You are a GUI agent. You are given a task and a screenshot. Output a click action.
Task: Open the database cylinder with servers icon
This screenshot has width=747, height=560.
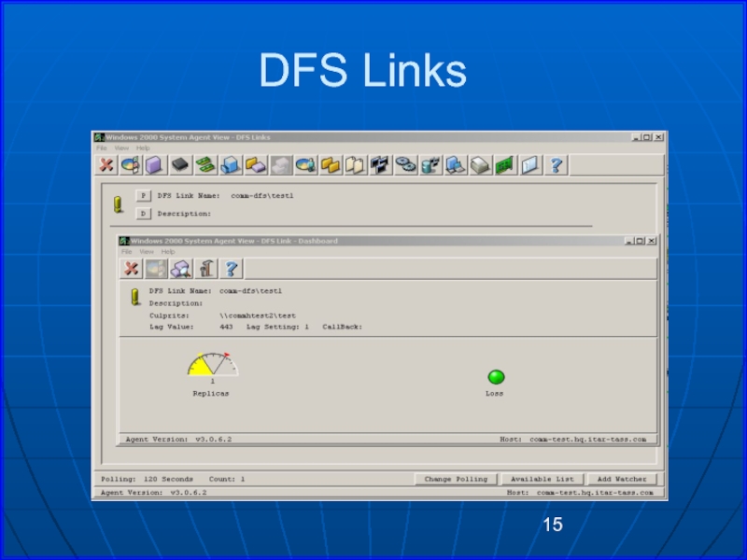pyautogui.click(x=430, y=165)
